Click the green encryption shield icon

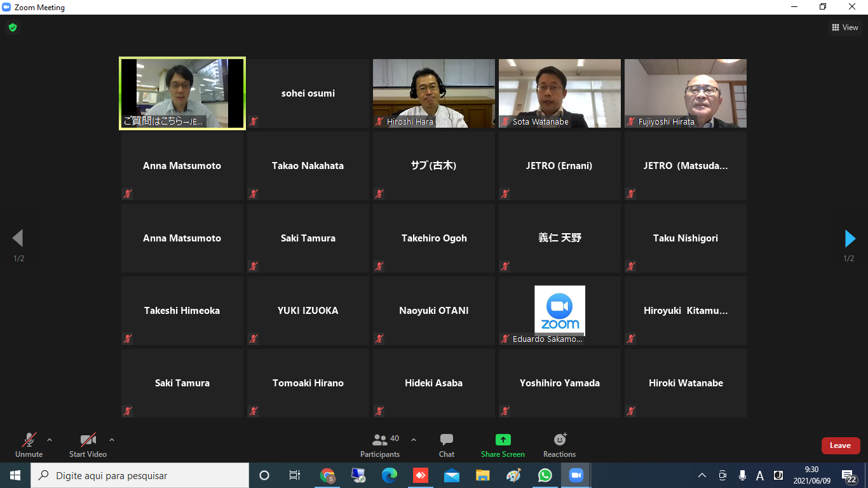coord(12,27)
